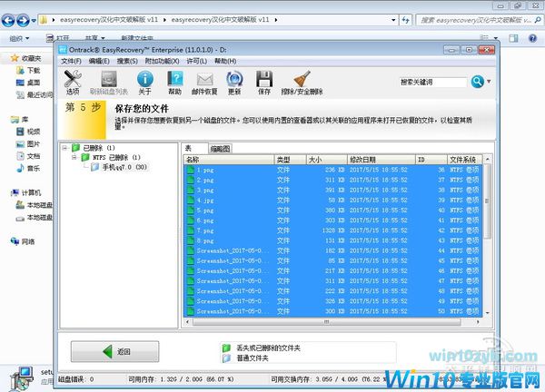This screenshot has height=392, width=545.
Task: Open 视频 library in Explorer sidebar
Action: click(29, 132)
